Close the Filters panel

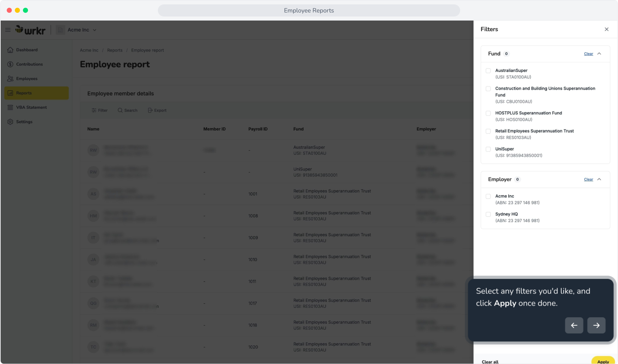pyautogui.click(x=607, y=29)
